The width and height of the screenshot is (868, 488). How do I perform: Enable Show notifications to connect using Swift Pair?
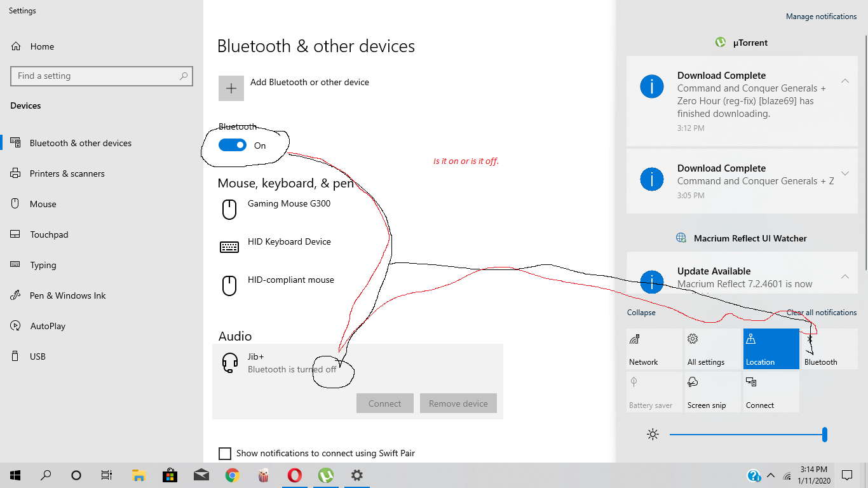tap(225, 453)
